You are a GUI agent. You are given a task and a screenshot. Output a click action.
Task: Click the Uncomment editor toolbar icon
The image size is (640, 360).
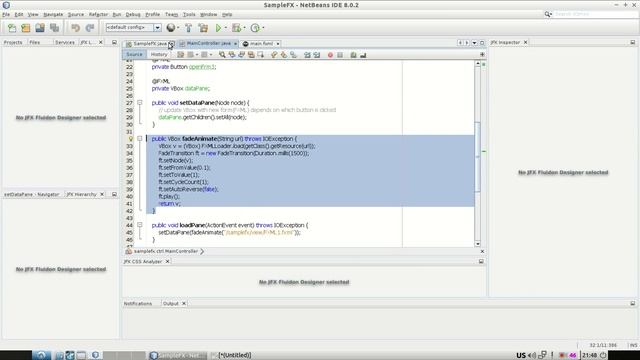tap(363, 55)
